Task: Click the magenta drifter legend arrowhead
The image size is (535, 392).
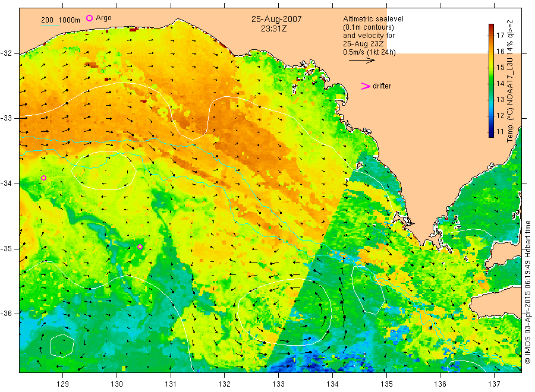Action: click(x=366, y=86)
